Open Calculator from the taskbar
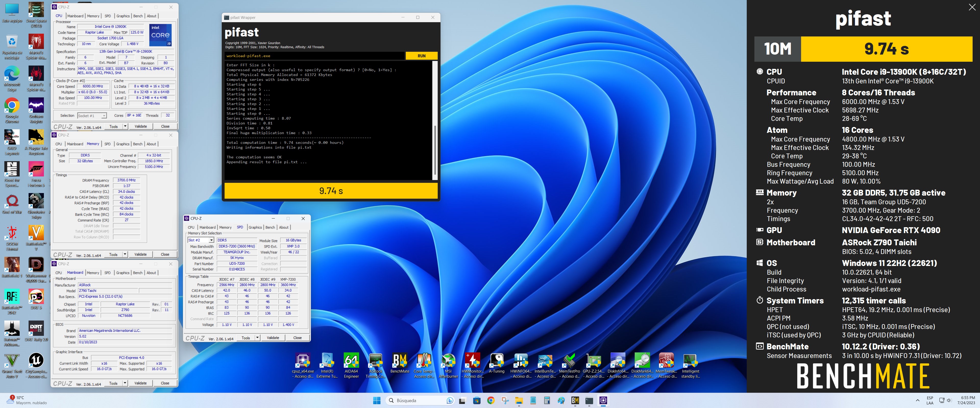The width and height of the screenshot is (980, 408). [547, 400]
